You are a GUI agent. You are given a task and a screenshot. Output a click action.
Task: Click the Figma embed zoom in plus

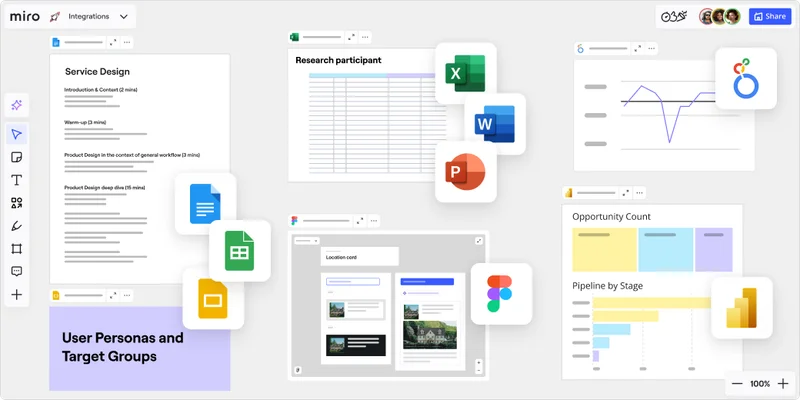tap(479, 362)
